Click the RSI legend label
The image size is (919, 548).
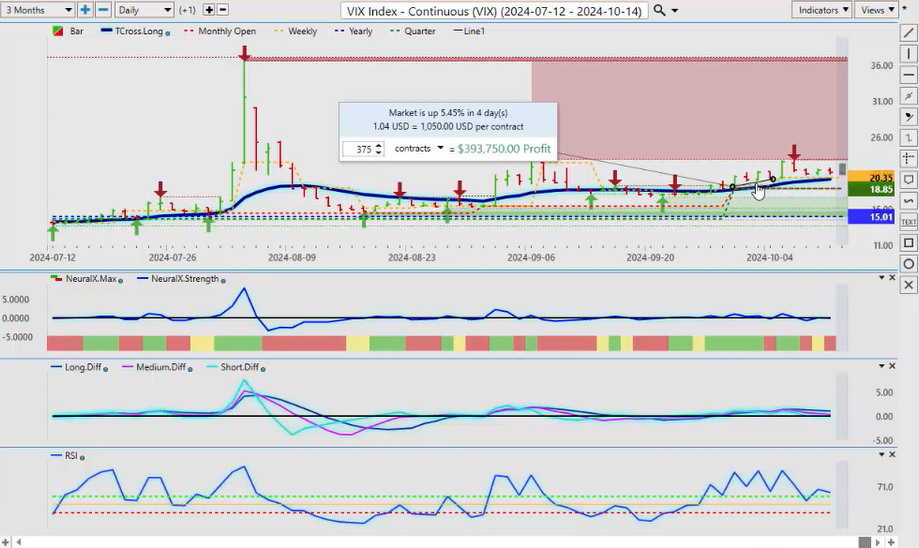71,455
